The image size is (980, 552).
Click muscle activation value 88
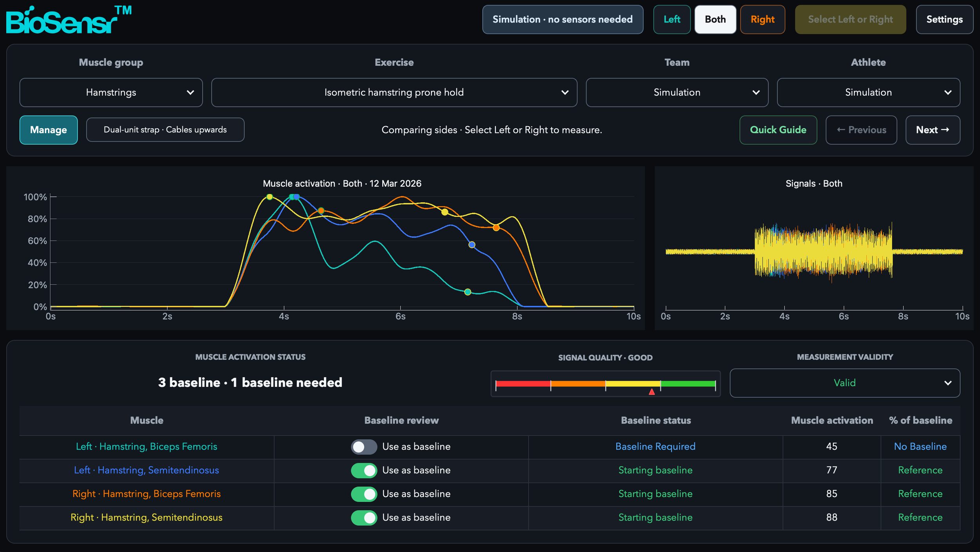click(831, 517)
